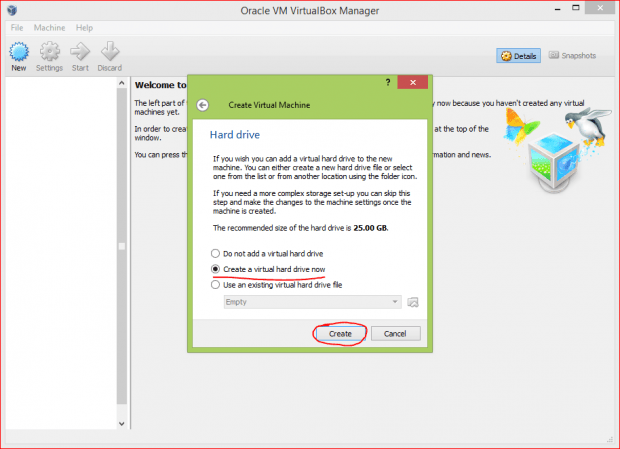Click the 25.00 GB recommended size text
Screen dimensions: 620x449
(370, 228)
